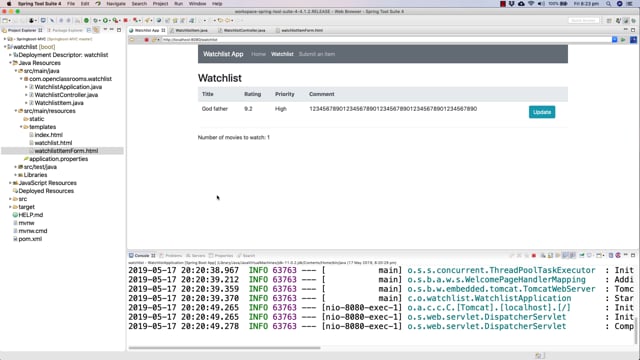Open the Navigate menu
Image resolution: width=640 pixels, height=360 pixels.
click(116, 4)
